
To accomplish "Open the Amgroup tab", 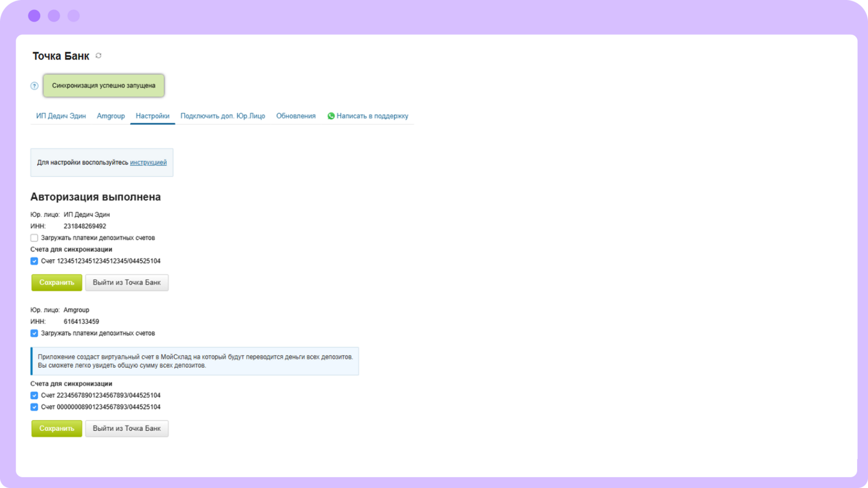I will pyautogui.click(x=111, y=116).
